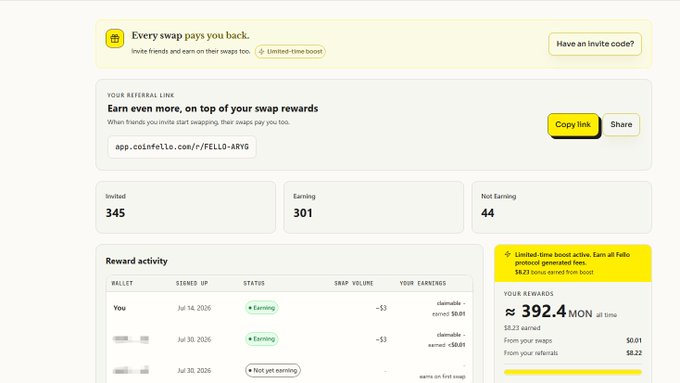Click the Jul 14, 2026 signup date
Image resolution: width=680 pixels, height=383 pixels.
coord(194,308)
